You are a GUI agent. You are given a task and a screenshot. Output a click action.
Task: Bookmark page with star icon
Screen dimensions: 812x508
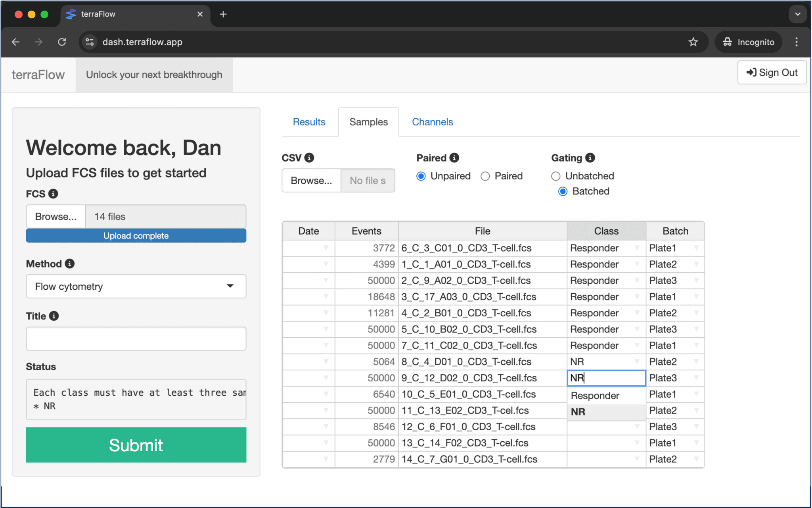[x=693, y=42]
